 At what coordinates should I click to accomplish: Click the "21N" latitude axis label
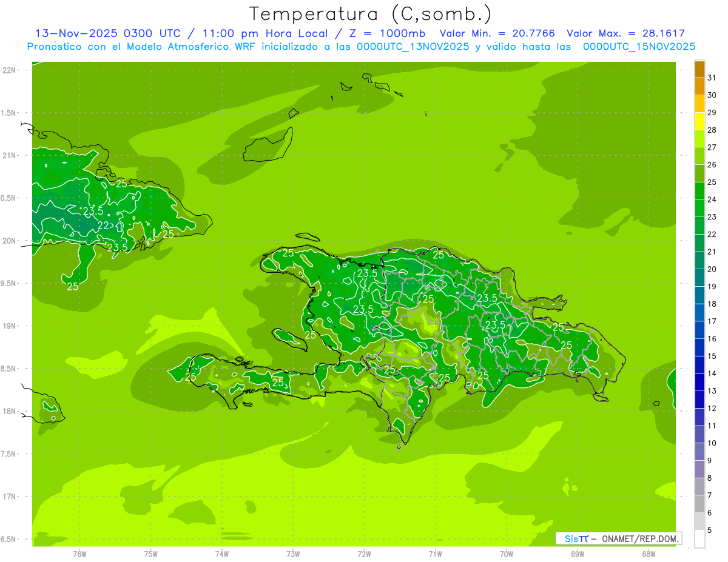click(x=9, y=155)
